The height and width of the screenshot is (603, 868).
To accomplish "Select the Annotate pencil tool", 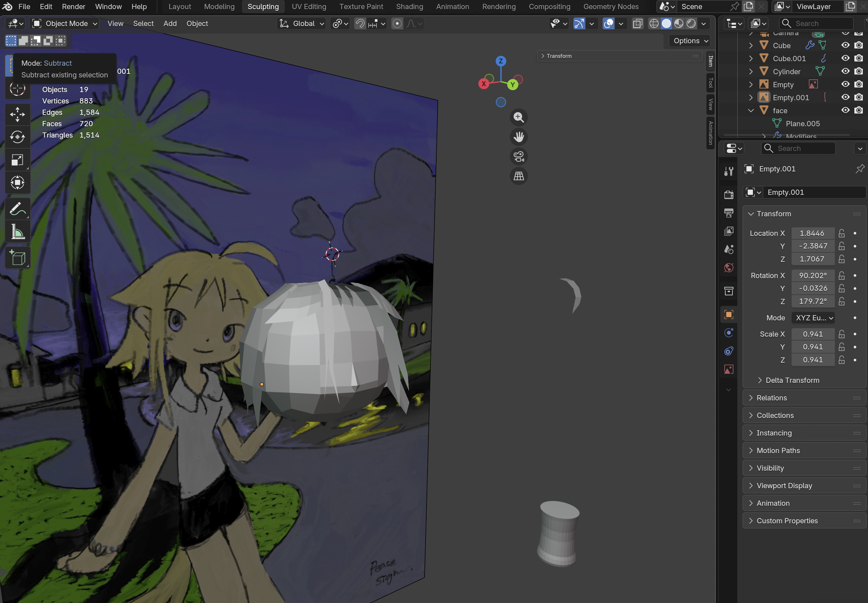I will (17, 209).
